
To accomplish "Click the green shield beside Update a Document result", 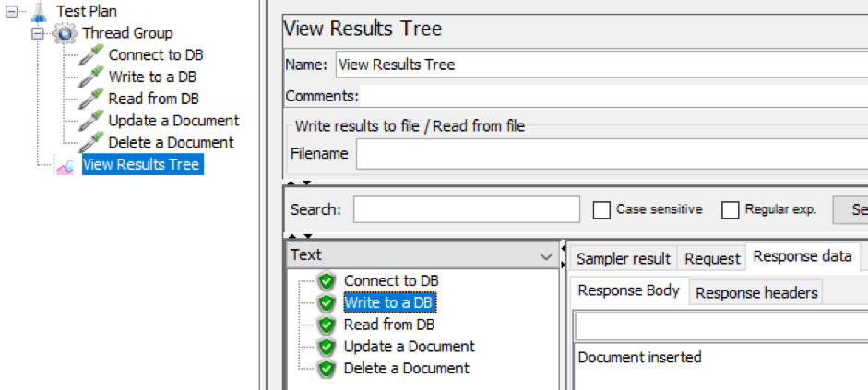I will click(x=327, y=347).
